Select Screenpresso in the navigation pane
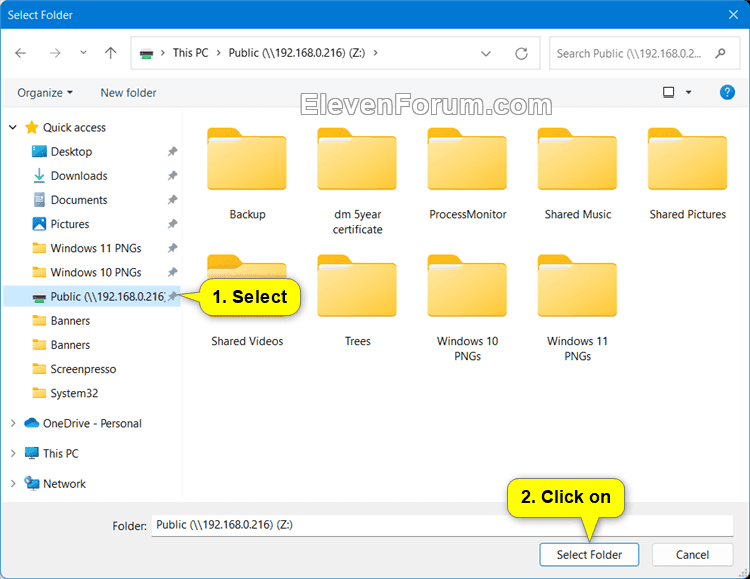 [83, 369]
